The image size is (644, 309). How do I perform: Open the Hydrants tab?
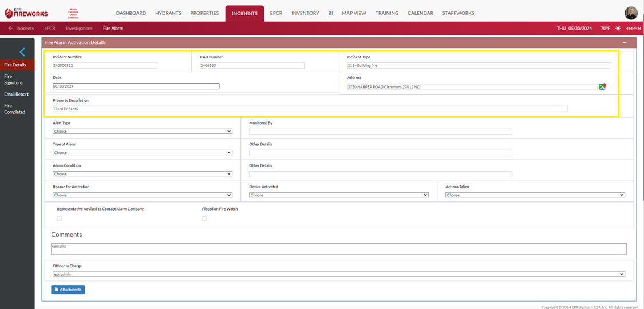tap(168, 13)
